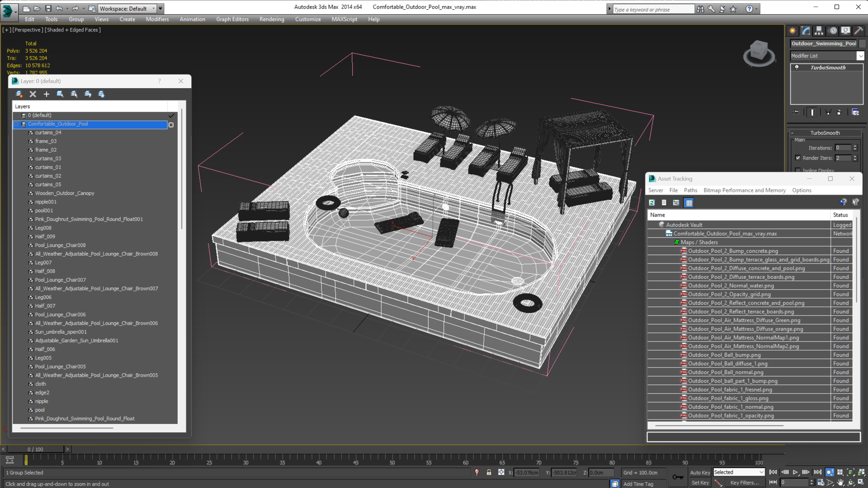
Task: Open the Motion command panel tab
Action: click(x=833, y=31)
